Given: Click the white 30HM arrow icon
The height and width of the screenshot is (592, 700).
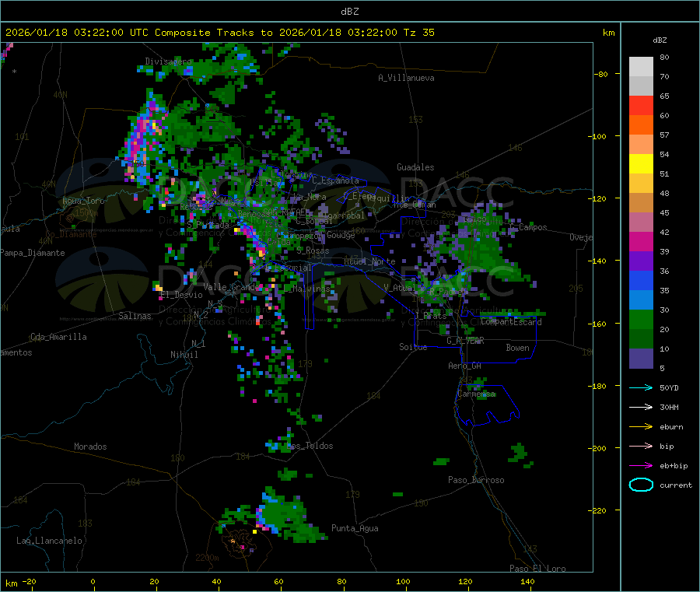Looking at the screenshot, I should (x=641, y=407).
